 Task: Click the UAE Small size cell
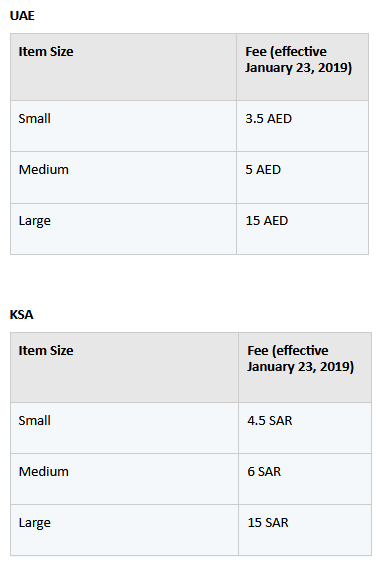point(123,126)
